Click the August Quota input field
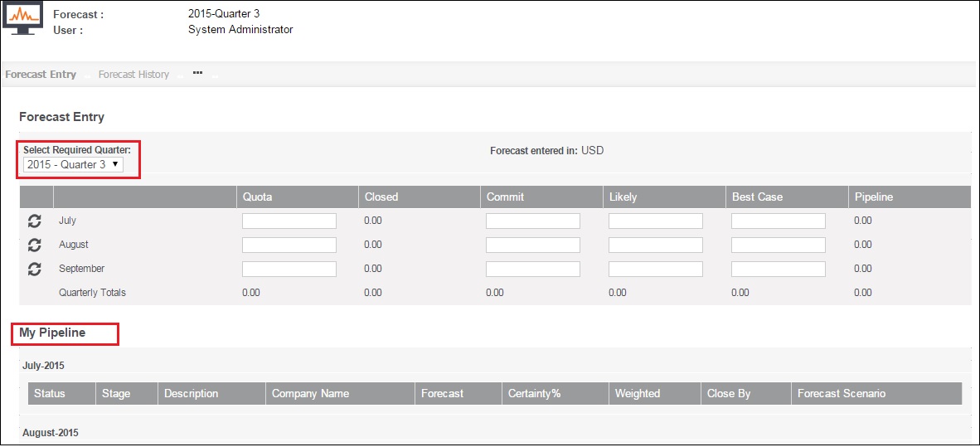Screen dimensions: 980x447 289,245
